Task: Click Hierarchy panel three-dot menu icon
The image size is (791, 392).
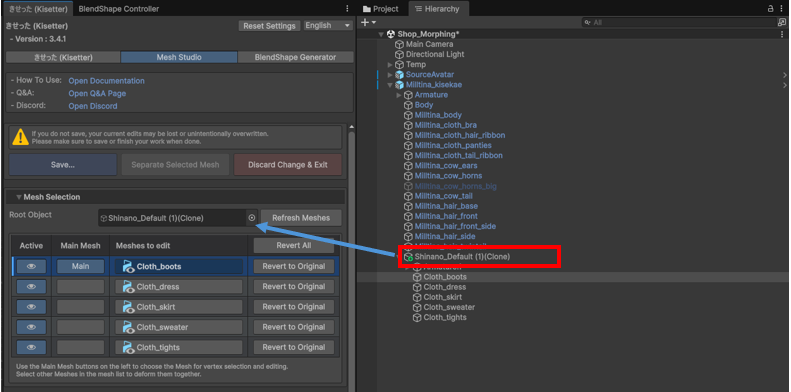Action: [x=782, y=9]
